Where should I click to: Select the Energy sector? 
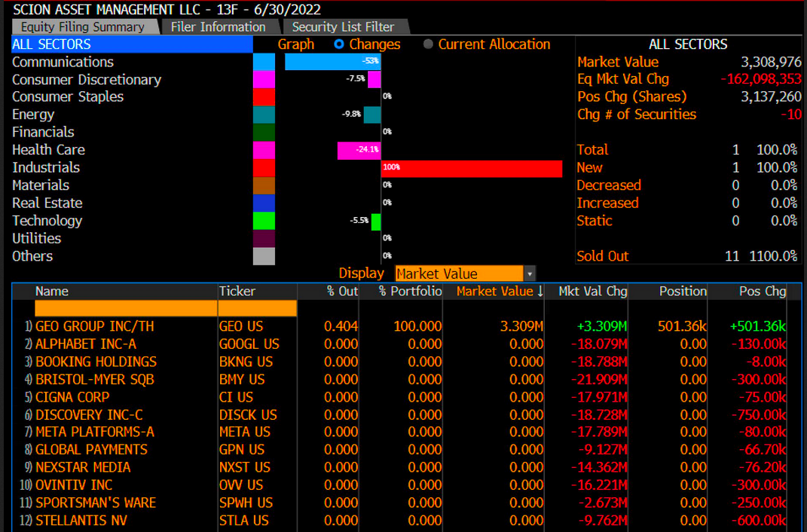tap(33, 115)
